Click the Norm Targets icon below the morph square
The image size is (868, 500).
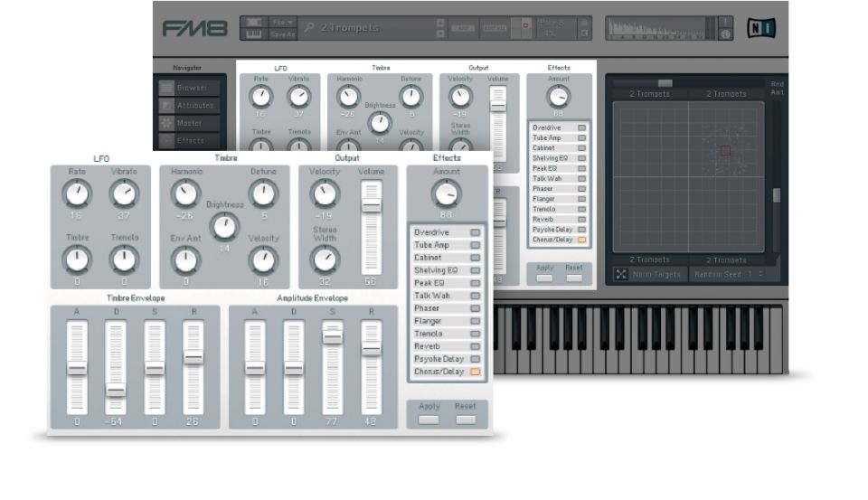click(621, 274)
